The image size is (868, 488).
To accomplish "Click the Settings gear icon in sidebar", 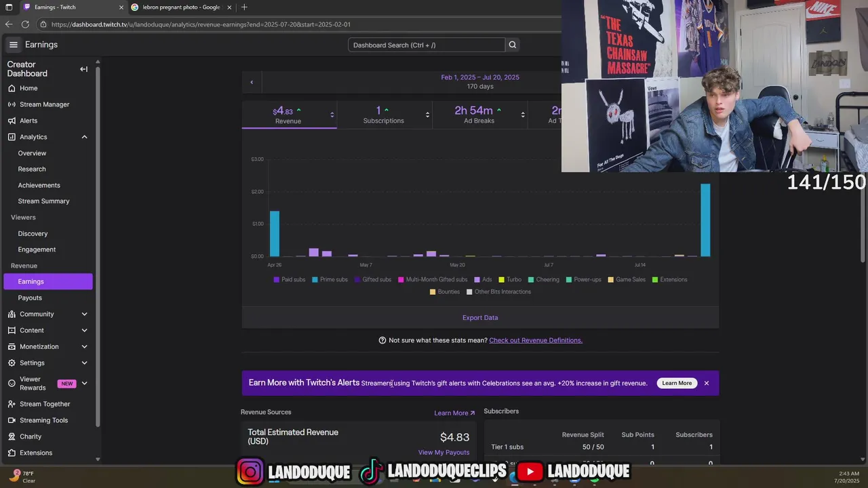I will (12, 363).
